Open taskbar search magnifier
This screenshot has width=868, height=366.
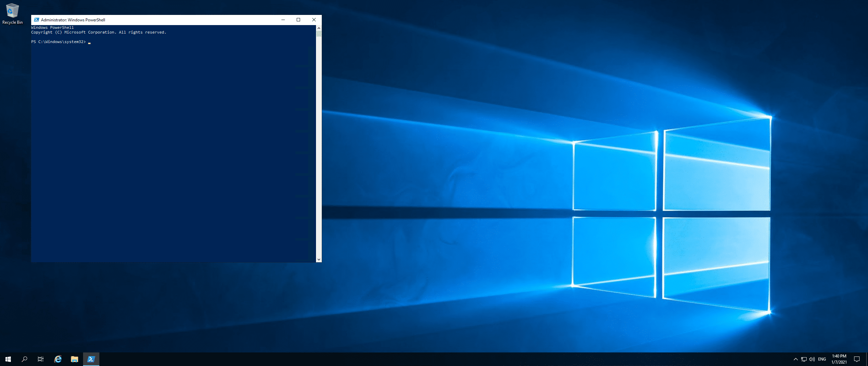tap(24, 359)
